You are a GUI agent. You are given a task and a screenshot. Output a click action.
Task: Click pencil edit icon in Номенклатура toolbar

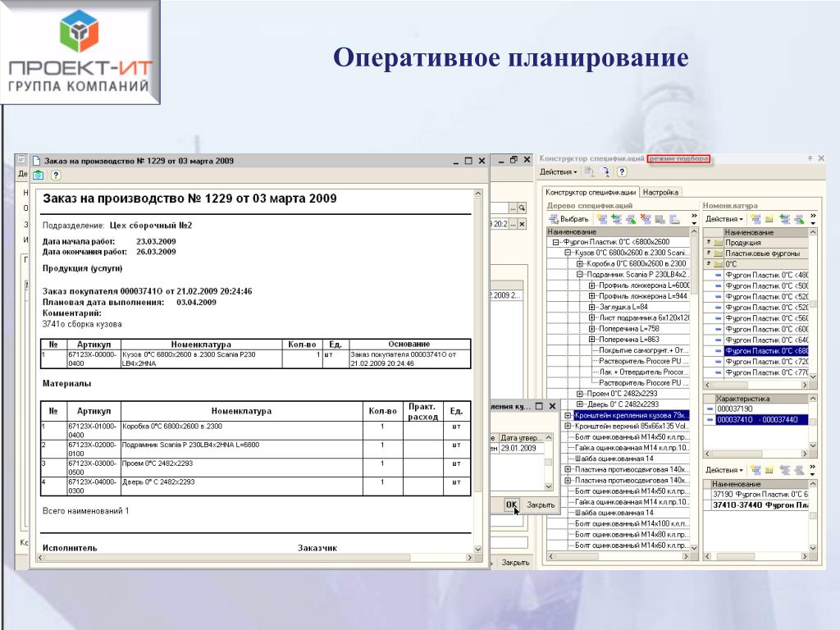[799, 219]
